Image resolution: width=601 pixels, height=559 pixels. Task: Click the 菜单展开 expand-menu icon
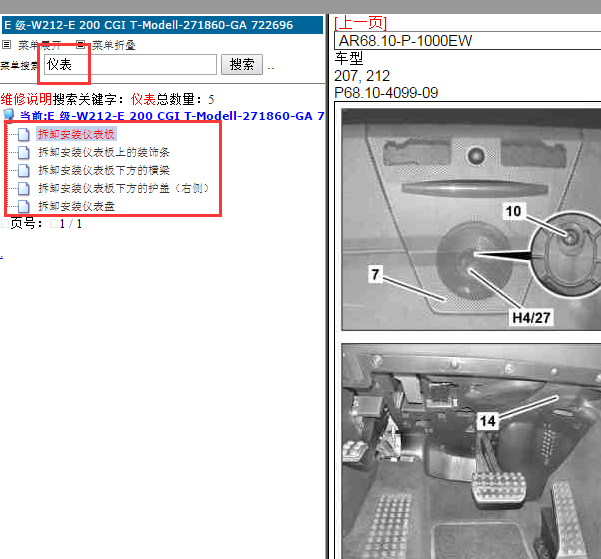(x=6, y=44)
